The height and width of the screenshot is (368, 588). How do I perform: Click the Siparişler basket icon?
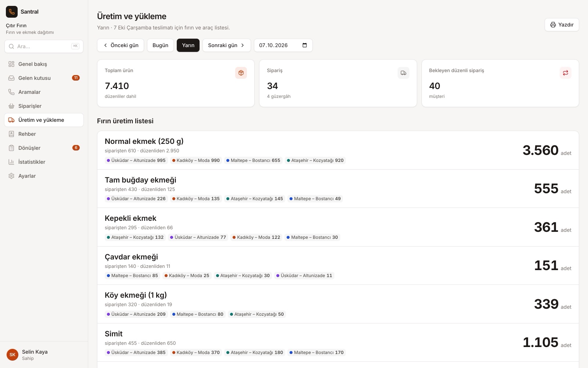tap(11, 106)
